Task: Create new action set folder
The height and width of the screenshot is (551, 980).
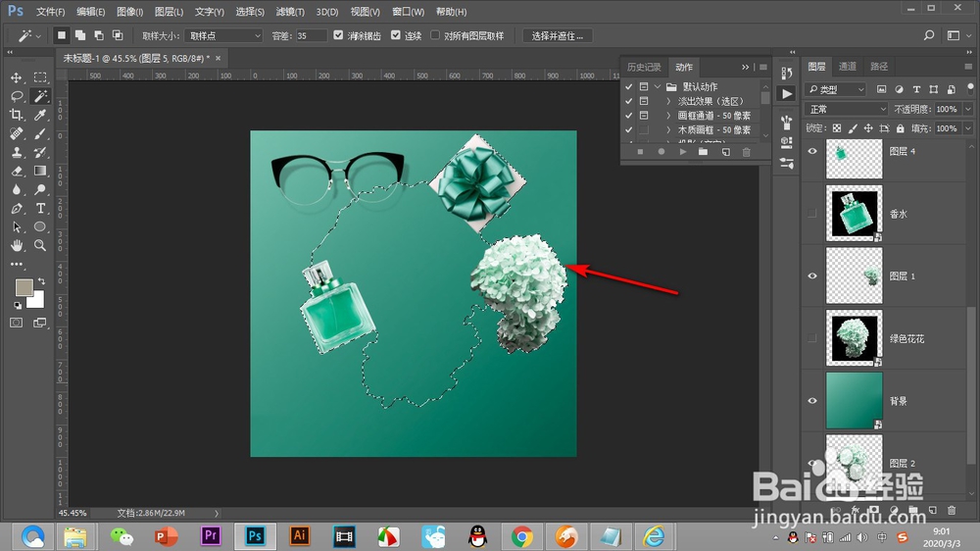Action: pyautogui.click(x=703, y=152)
